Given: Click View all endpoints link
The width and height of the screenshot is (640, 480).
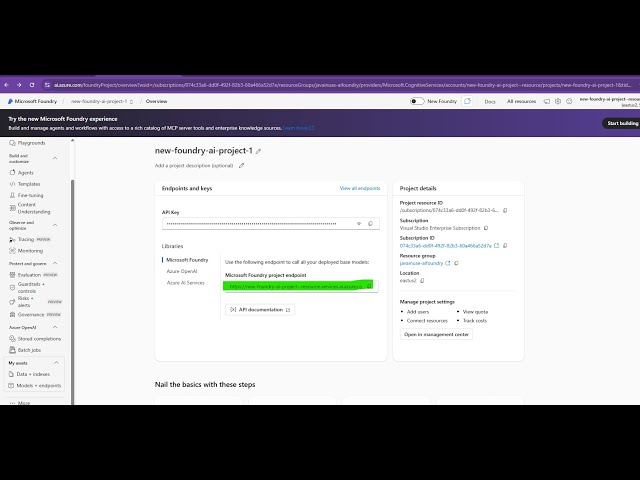Looking at the screenshot, I should [360, 189].
